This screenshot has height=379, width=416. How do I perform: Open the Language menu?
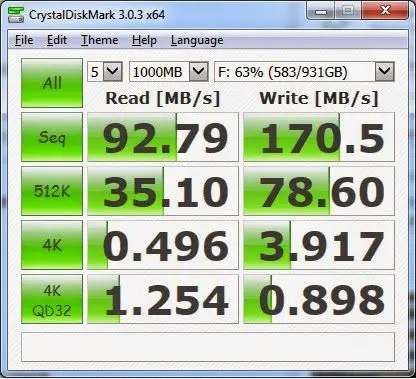(197, 40)
